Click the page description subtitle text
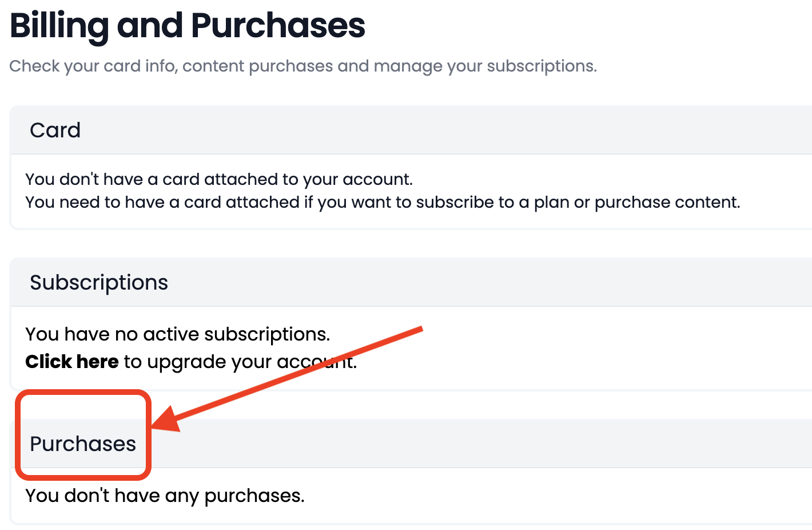 click(x=303, y=65)
